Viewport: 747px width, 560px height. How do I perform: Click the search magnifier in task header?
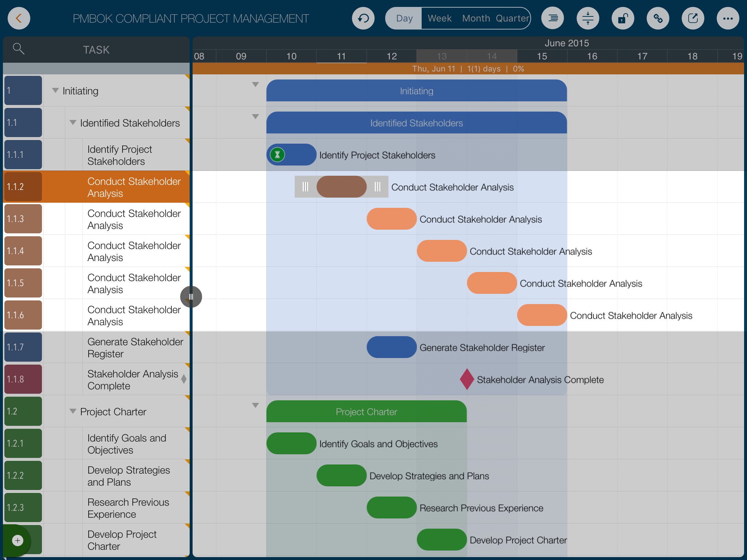(19, 49)
